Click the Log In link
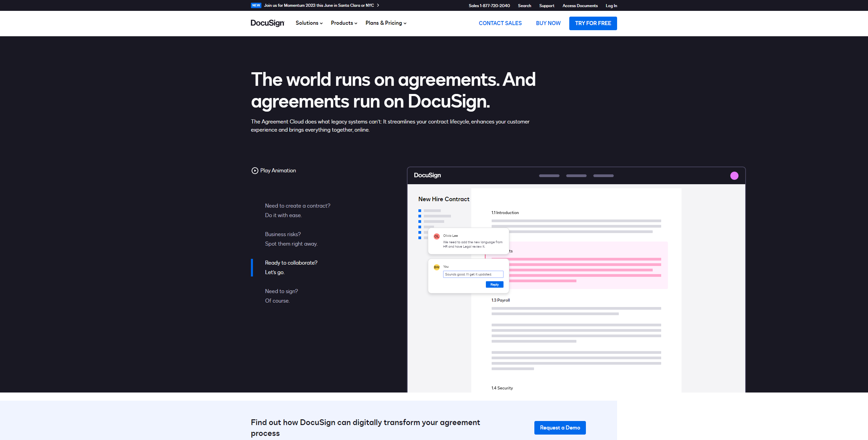This screenshot has height=440, width=868. (x=611, y=6)
